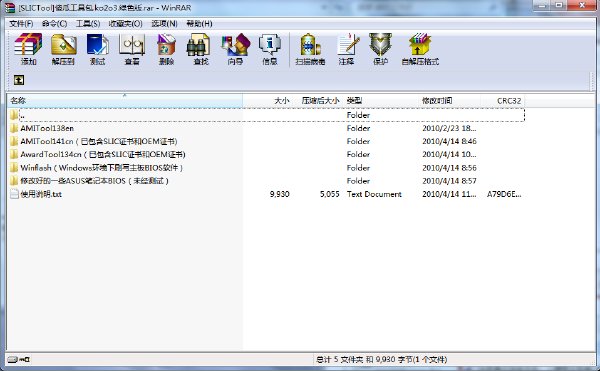Click the Add (添加) toolbar icon
The width and height of the screenshot is (600, 371).
[x=28, y=49]
